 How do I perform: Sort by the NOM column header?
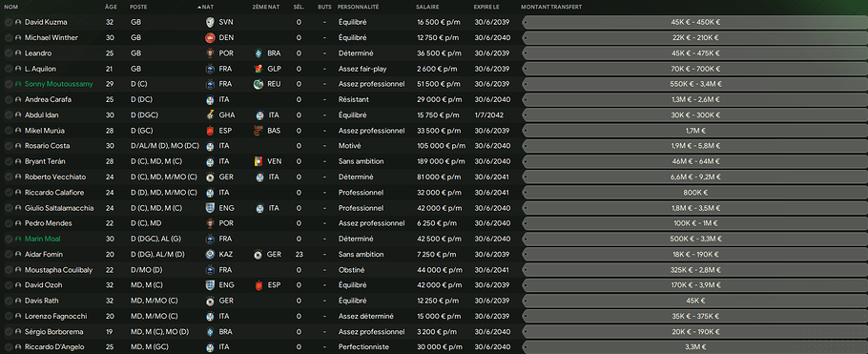(10, 8)
